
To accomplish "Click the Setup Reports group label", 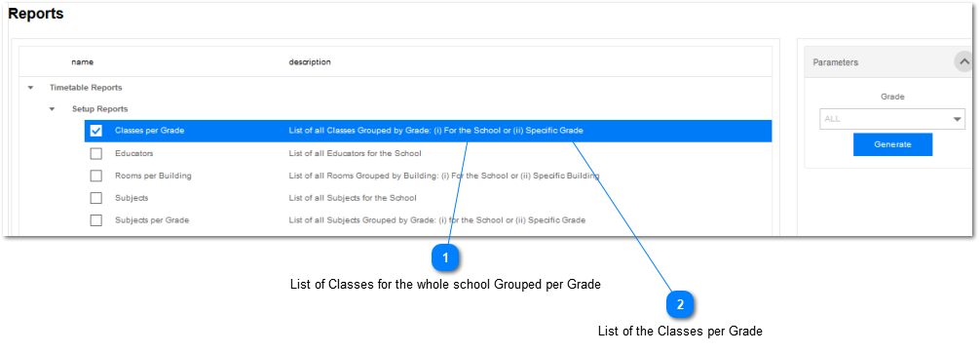I will click(100, 109).
